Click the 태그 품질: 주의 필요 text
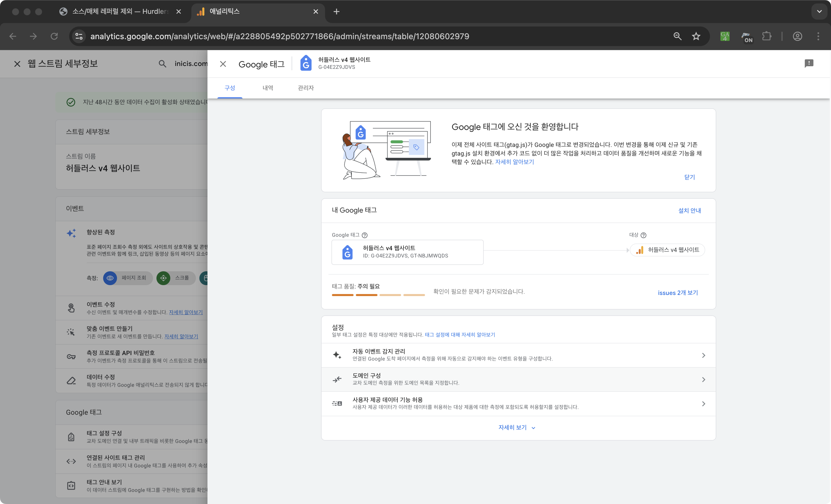Image resolution: width=831 pixels, height=504 pixels. click(x=356, y=286)
